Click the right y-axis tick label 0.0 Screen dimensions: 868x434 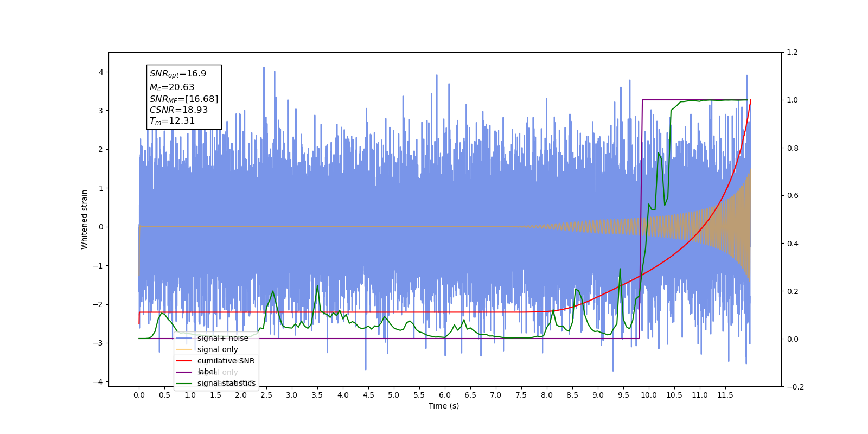click(793, 339)
